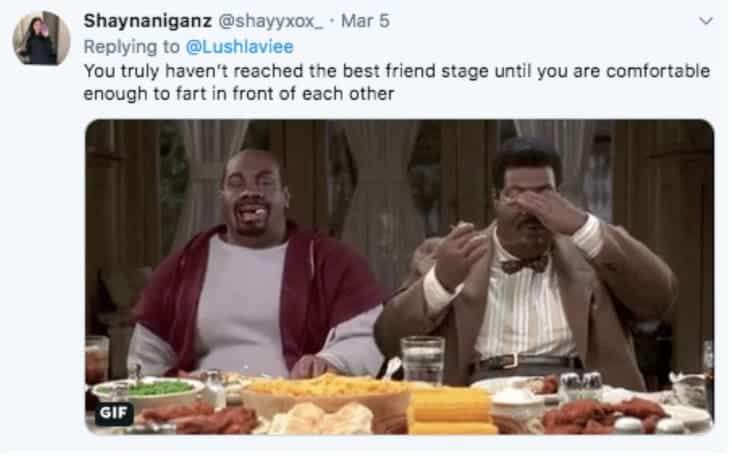Viewport: 732px width, 456px height.
Task: Click the bow tie in the GIF
Action: 524,265
